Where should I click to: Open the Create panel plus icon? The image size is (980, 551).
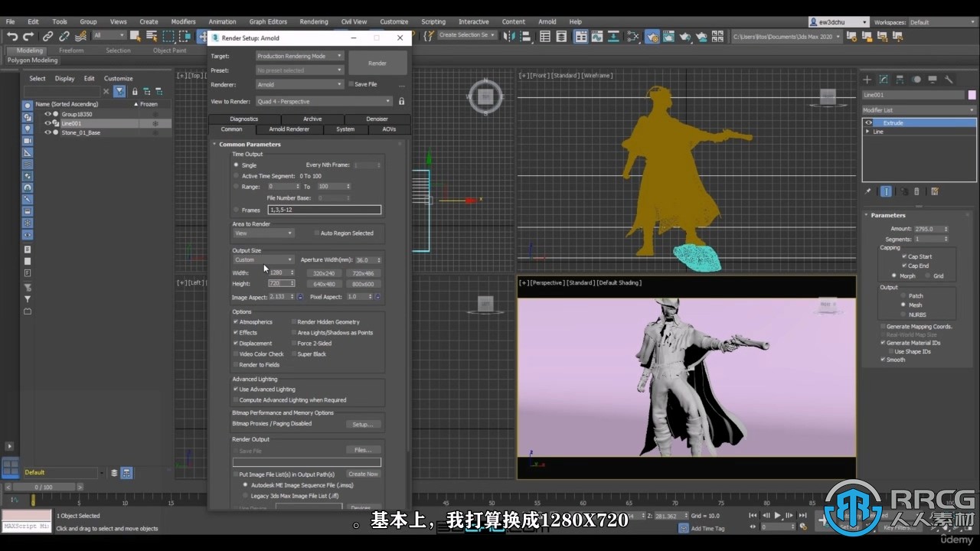point(867,79)
